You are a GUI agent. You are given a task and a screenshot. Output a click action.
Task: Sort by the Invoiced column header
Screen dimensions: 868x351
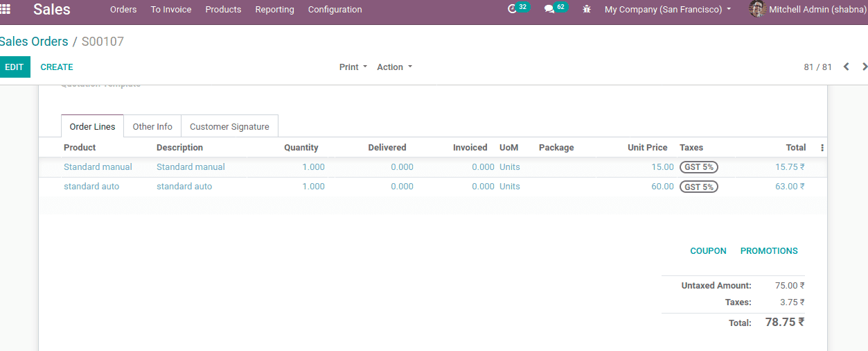tap(470, 148)
